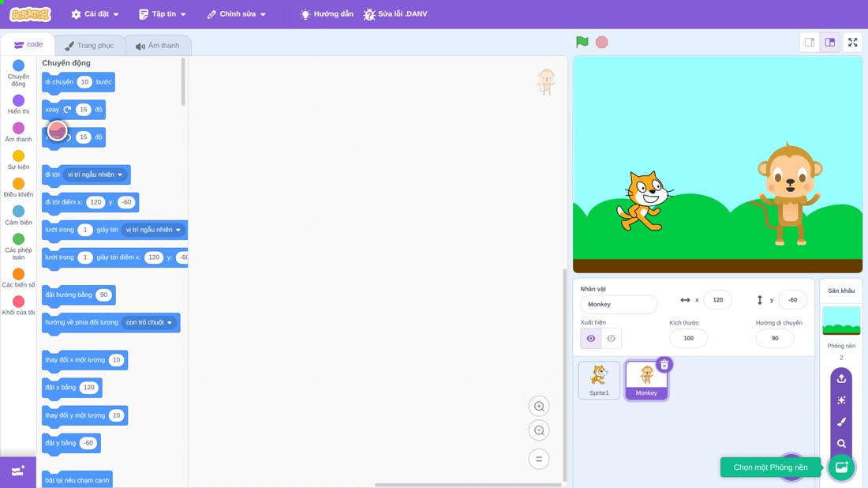Click the Sửa lỗi .DANV button

point(395,14)
